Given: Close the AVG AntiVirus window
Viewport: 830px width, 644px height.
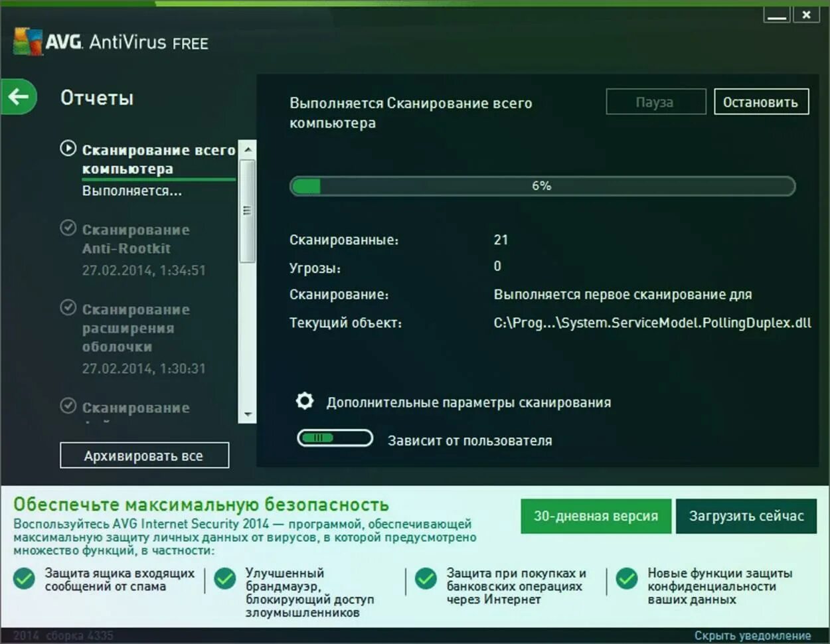Looking at the screenshot, I should [x=806, y=15].
